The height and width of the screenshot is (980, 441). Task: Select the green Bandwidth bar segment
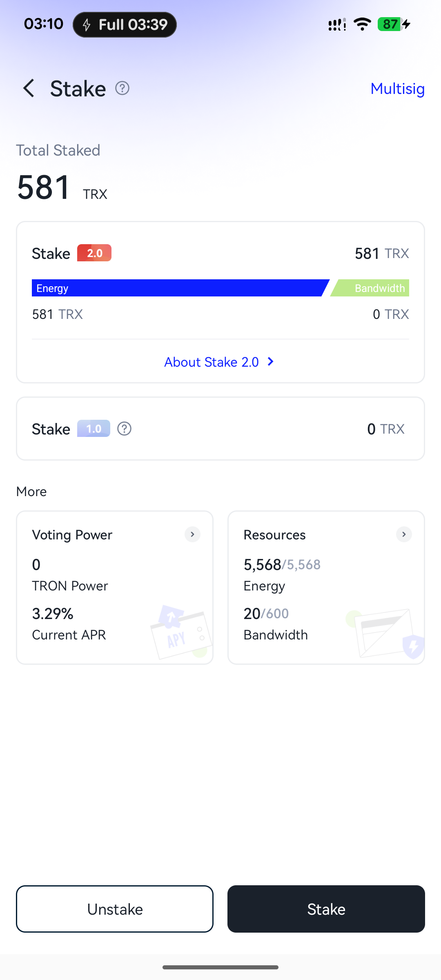tap(370, 288)
